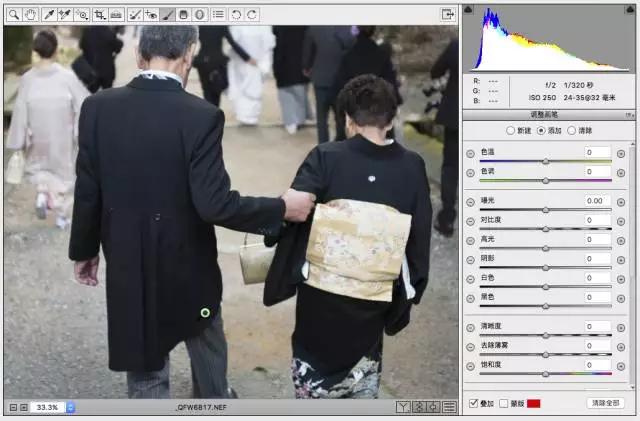Increase 白色 with plus button
640x421 pixels.
pos(621,279)
